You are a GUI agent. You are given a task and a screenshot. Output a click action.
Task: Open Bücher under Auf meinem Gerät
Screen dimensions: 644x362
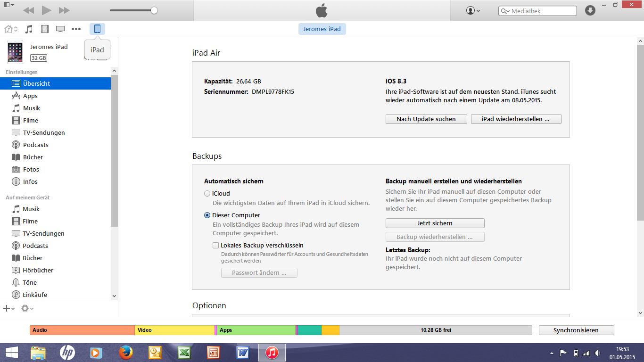(x=56, y=258)
